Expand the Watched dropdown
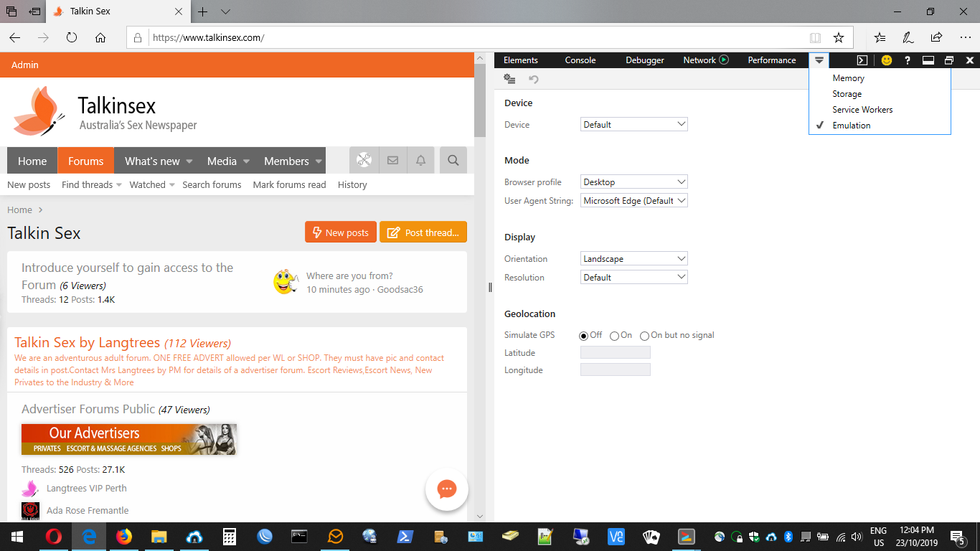Viewport: 980px width, 551px height. click(x=172, y=185)
